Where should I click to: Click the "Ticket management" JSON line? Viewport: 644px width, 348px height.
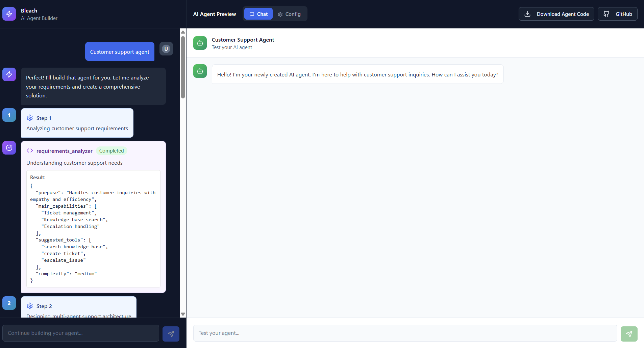point(69,213)
